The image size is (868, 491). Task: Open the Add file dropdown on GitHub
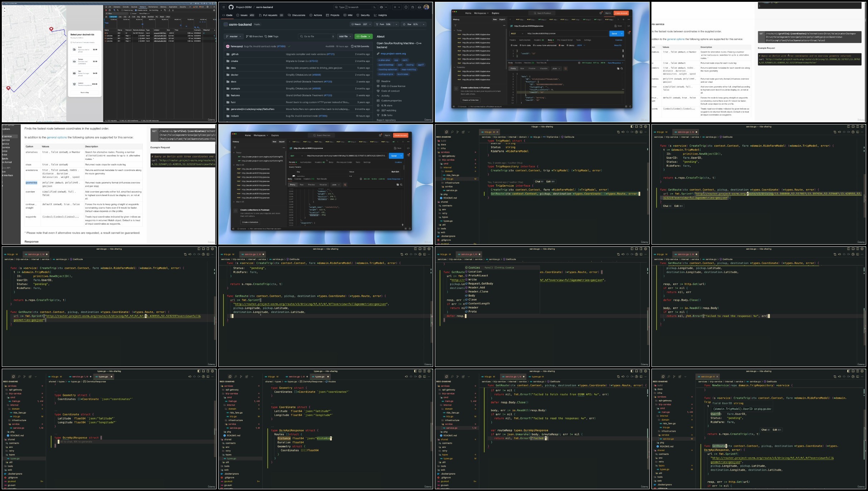[344, 36]
